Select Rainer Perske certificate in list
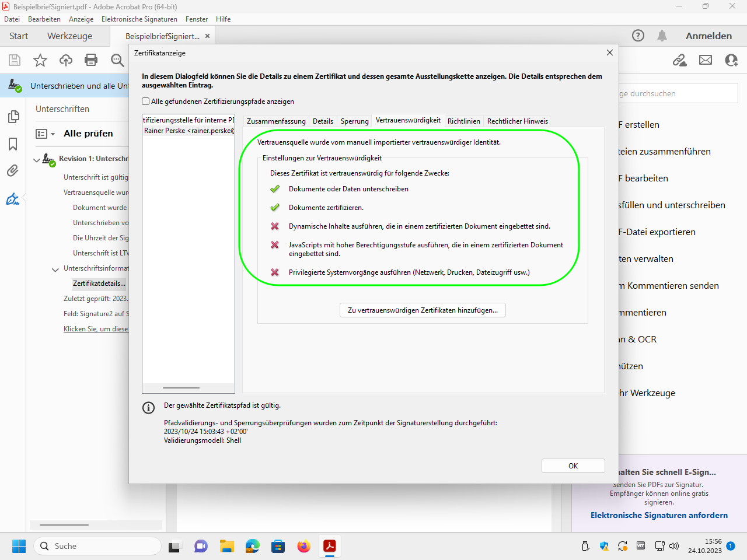Screen dimensions: 747x560 click(189, 131)
